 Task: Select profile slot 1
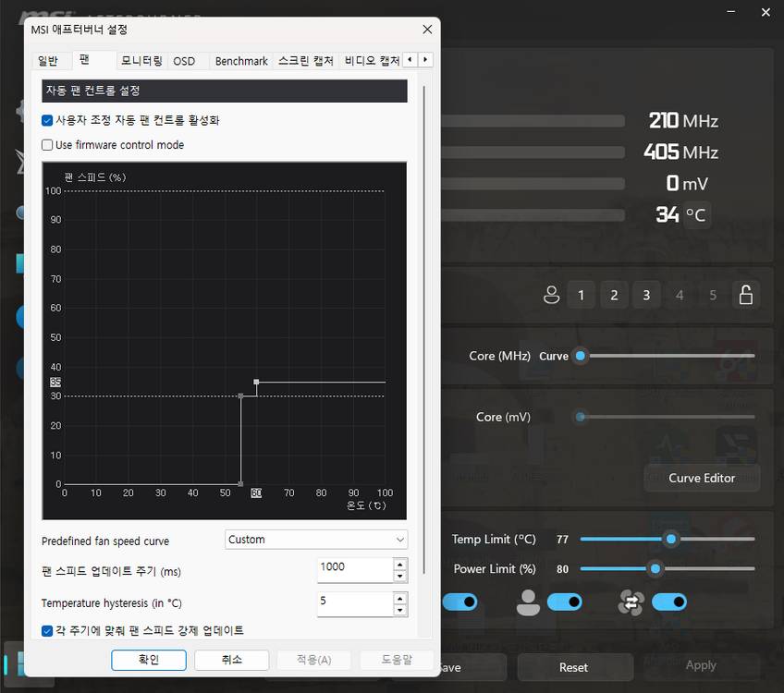click(581, 295)
